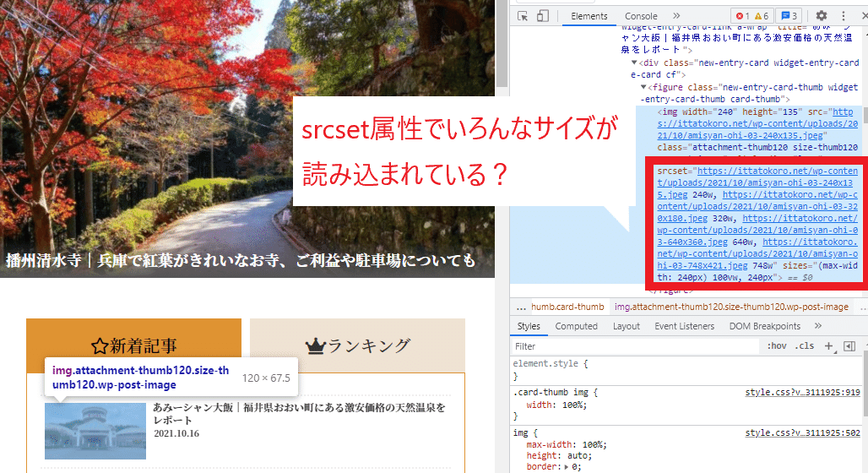Image resolution: width=868 pixels, height=473 pixels.
Task: Show the warnings count badge
Action: click(x=762, y=16)
